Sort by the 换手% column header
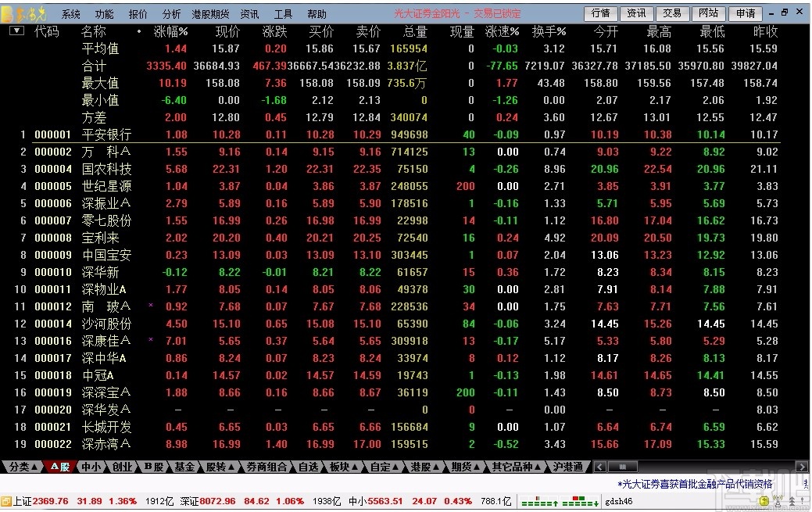Image resolution: width=812 pixels, height=512 pixels. [549, 31]
